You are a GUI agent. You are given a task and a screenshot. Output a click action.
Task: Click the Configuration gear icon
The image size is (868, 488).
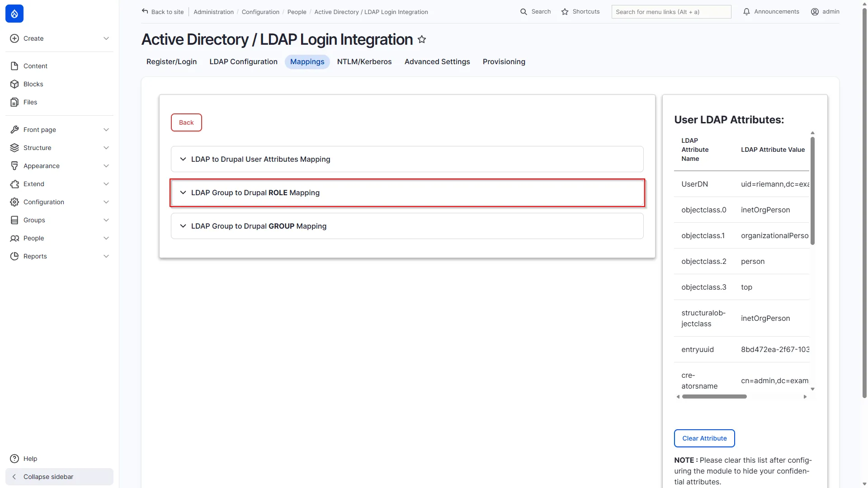[x=14, y=202]
